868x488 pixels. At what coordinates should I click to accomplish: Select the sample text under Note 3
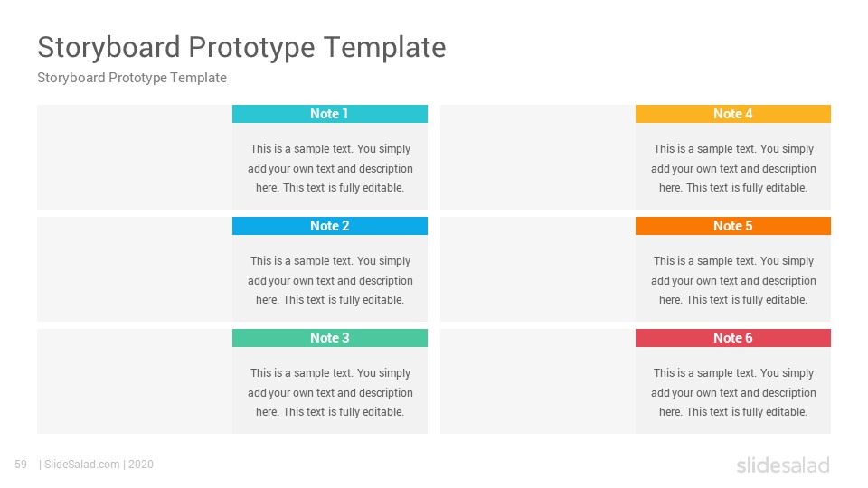point(330,392)
